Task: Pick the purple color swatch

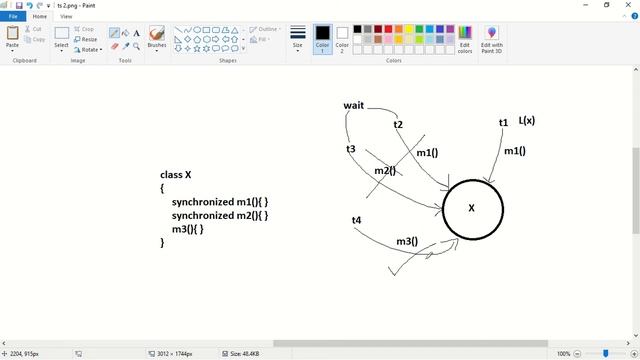Action: coord(450,29)
